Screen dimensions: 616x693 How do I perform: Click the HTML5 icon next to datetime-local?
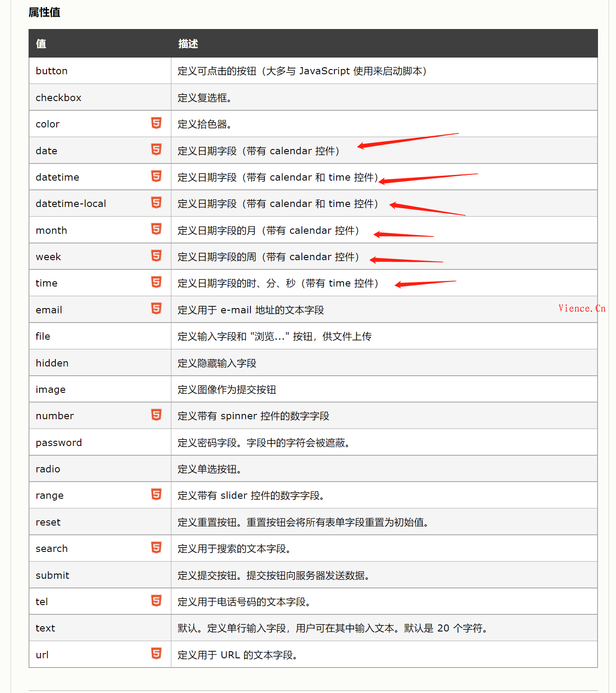tap(156, 203)
